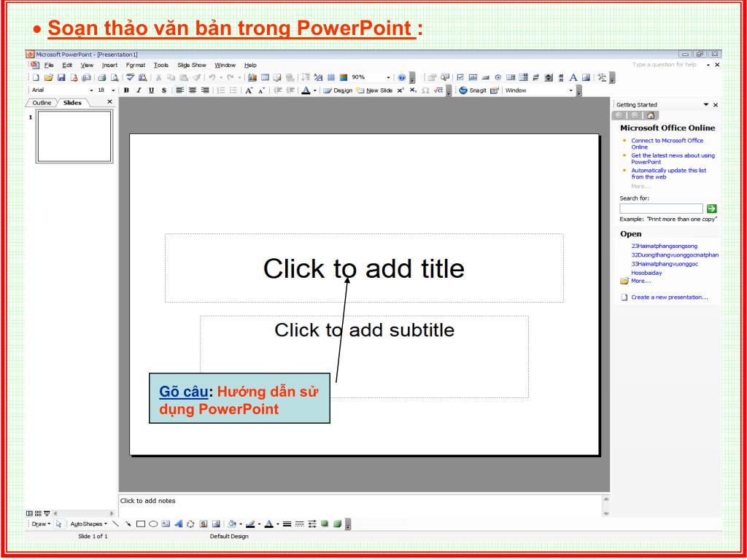Viewport: 747px width, 560px height.
Task: Open the Fill Color dropdown arrow
Action: tap(241, 524)
